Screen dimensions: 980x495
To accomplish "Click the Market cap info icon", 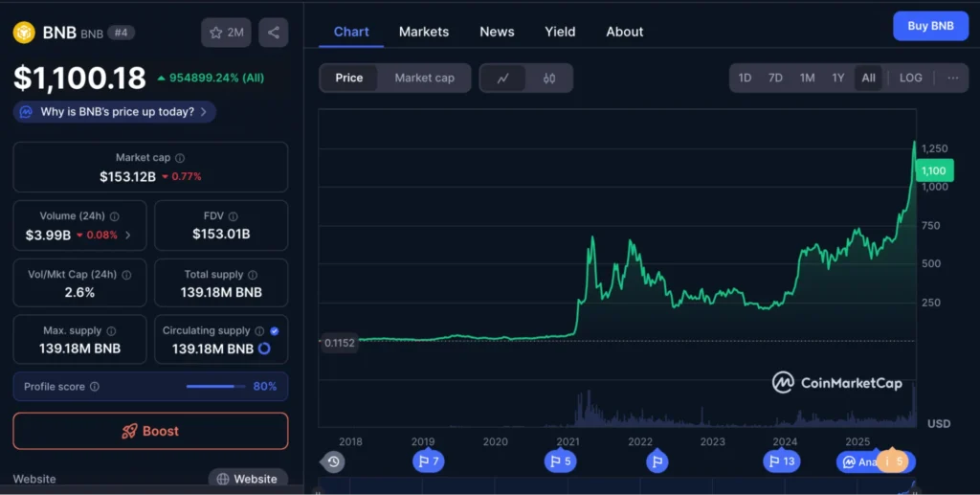I will point(180,158).
